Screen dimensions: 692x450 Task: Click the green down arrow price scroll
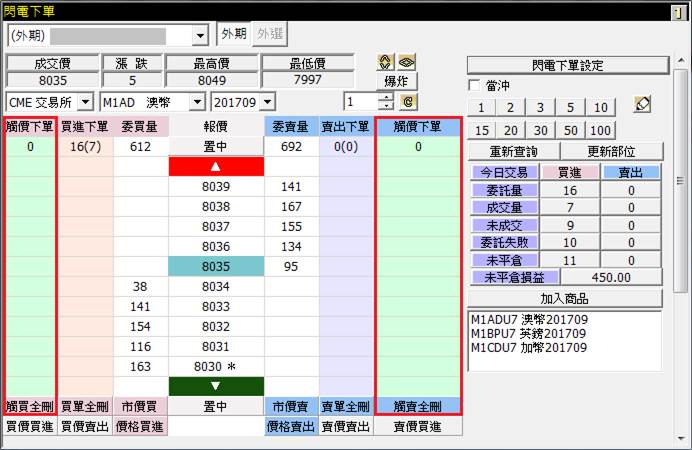click(x=216, y=386)
